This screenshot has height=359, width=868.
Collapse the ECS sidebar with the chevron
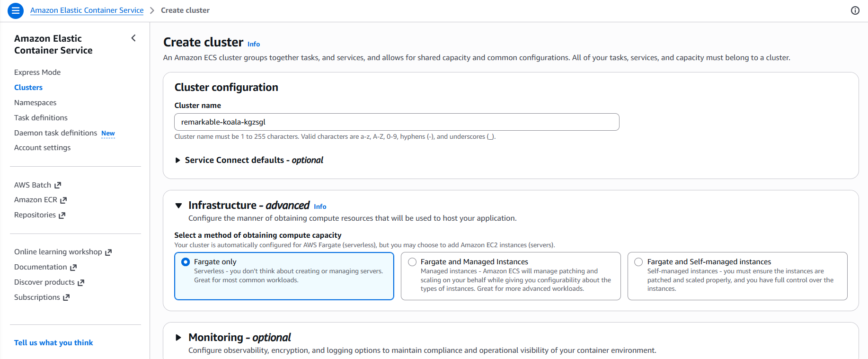(x=133, y=38)
